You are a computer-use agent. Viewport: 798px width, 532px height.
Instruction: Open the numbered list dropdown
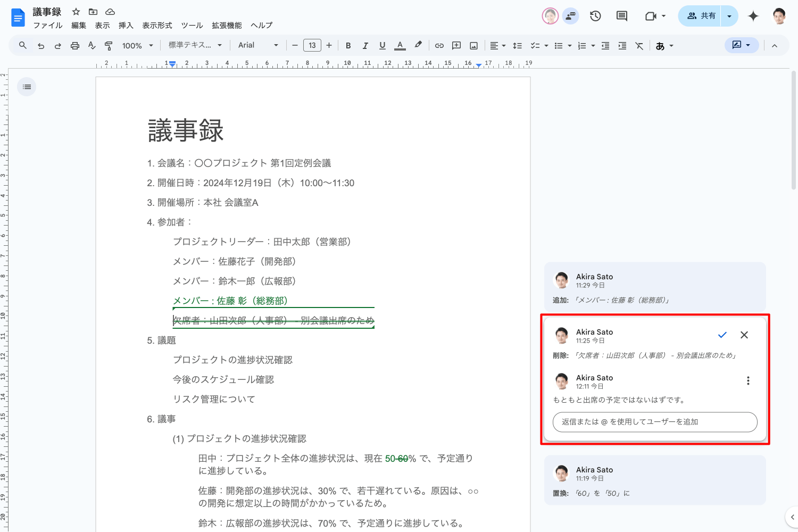coord(586,46)
